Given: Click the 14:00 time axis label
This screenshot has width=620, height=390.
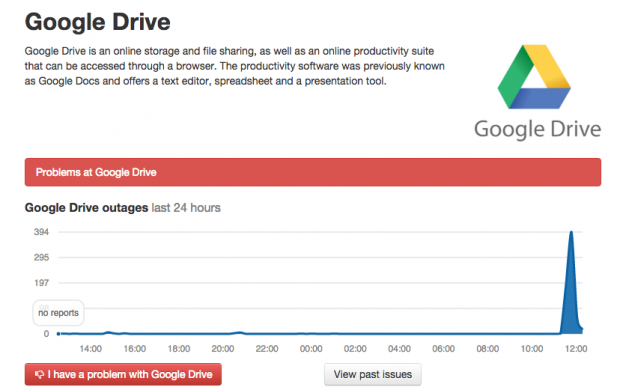Looking at the screenshot, I should [x=91, y=349].
